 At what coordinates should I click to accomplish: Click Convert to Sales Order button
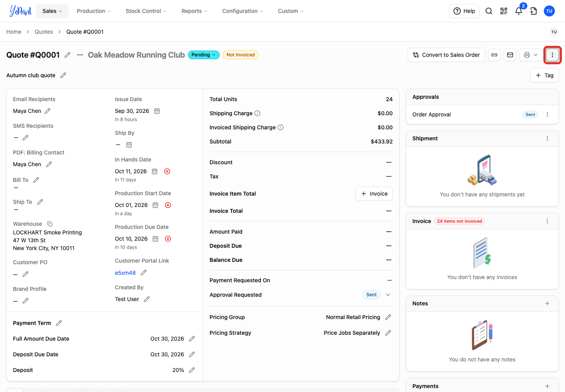click(x=447, y=55)
